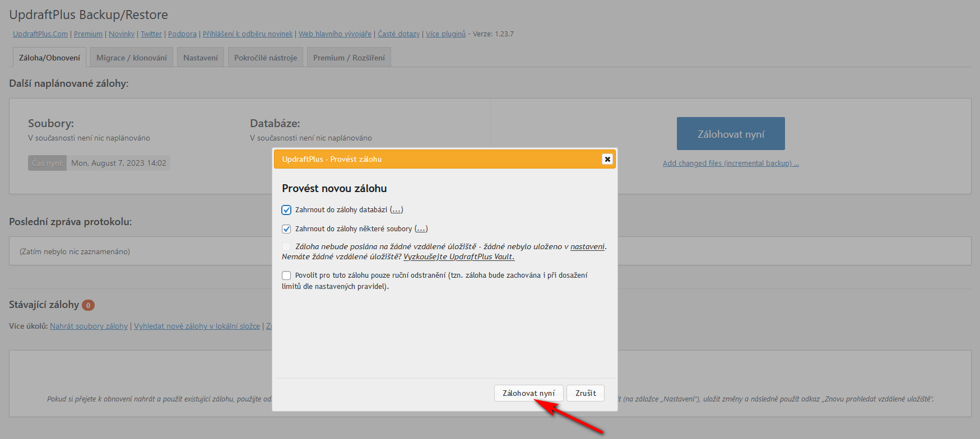This screenshot has height=439, width=980.
Task: Click Čas nyní label
Action: tap(48, 163)
